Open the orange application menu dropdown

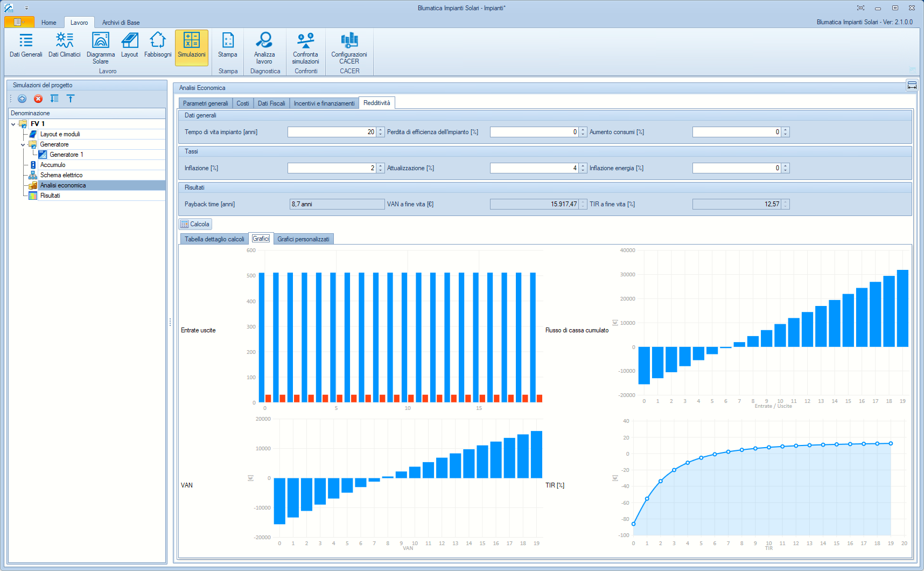[19, 22]
